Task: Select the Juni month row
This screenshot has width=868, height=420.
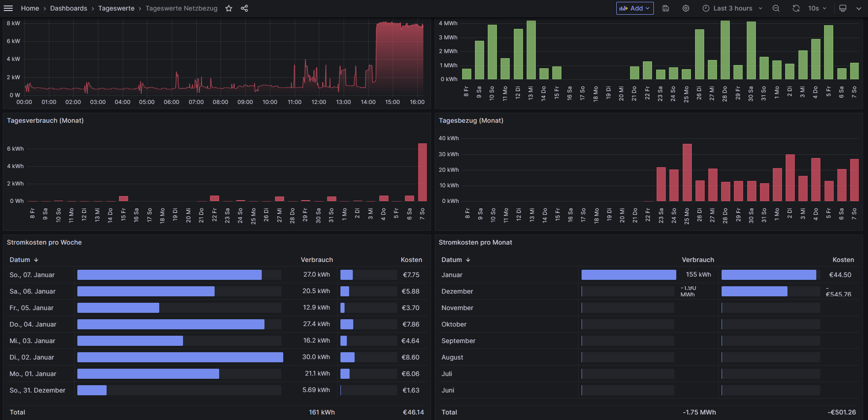Action: click(648, 390)
